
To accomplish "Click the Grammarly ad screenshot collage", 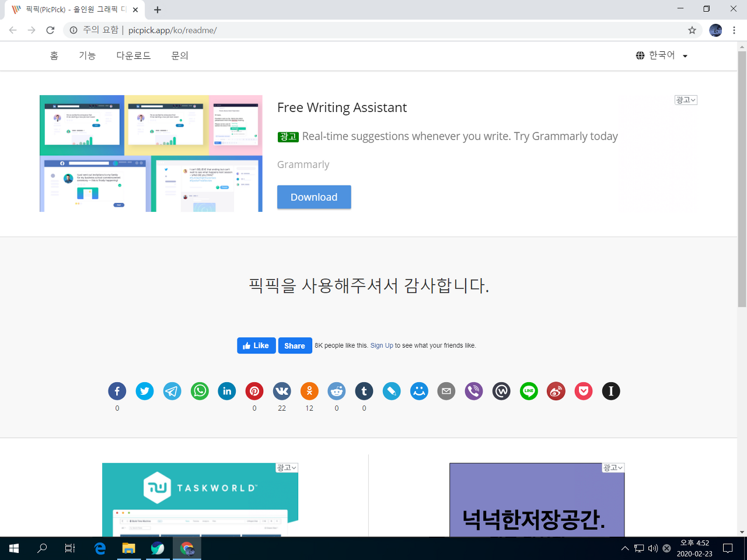I will point(151,153).
